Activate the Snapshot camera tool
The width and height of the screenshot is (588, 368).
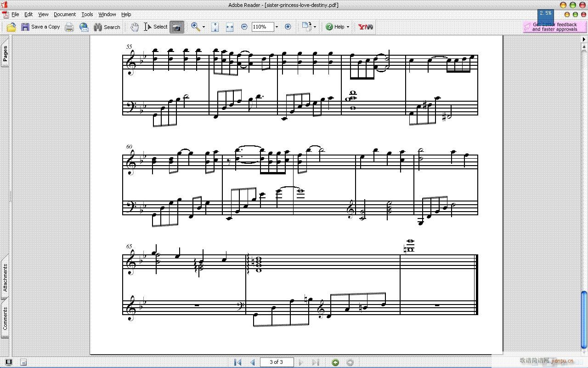(176, 27)
